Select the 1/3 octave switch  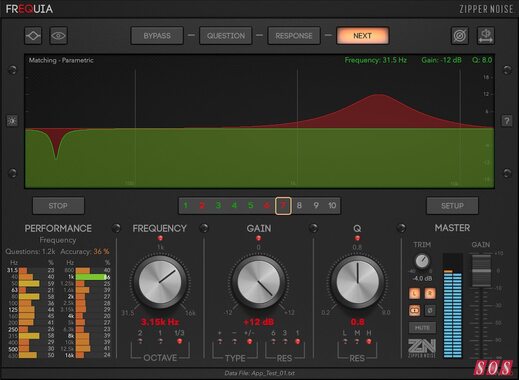pyautogui.click(x=180, y=341)
